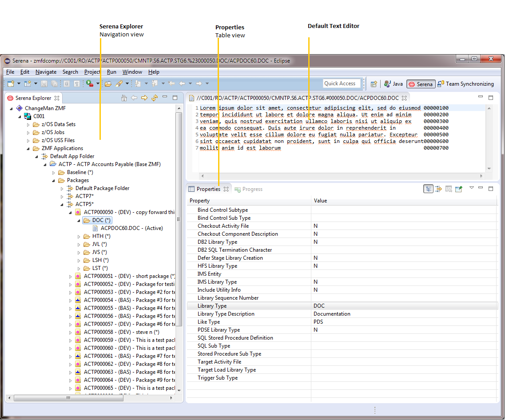Click Serena Explorer's yellow Forward arrow
This screenshot has height=420, width=505.
point(144,98)
